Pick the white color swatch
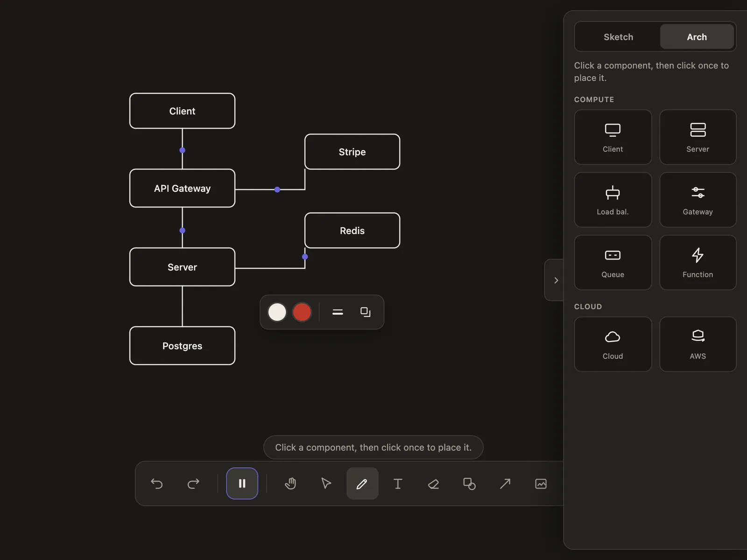This screenshot has height=560, width=747. coord(277,312)
